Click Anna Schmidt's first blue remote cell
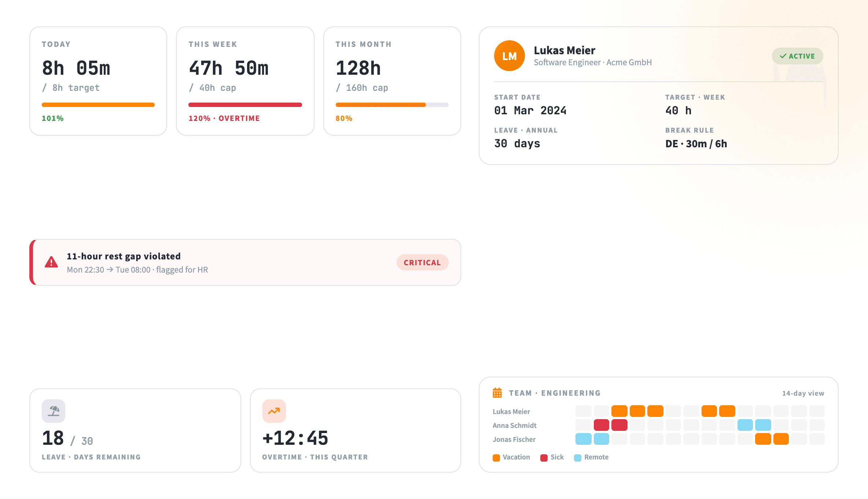 (745, 425)
